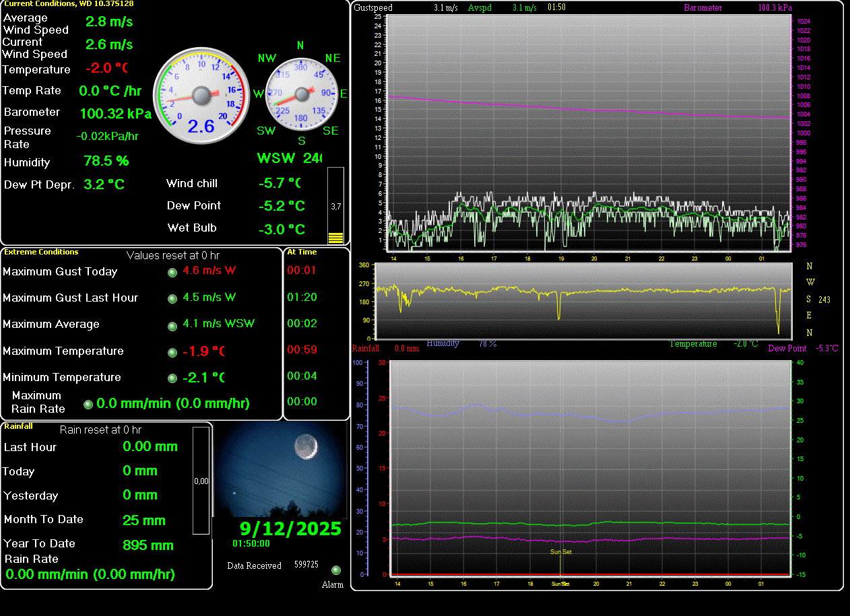Click the Sun Set marker on graph
This screenshot has height=616, width=850.
click(x=561, y=551)
